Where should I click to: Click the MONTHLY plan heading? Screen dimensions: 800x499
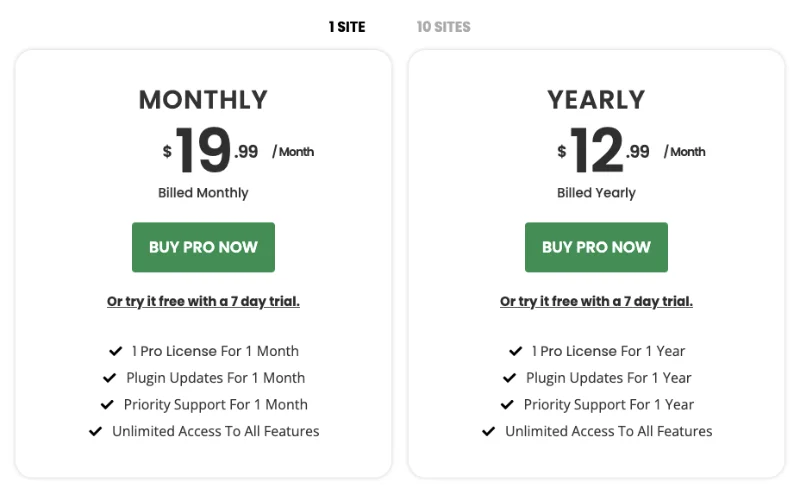coord(203,100)
